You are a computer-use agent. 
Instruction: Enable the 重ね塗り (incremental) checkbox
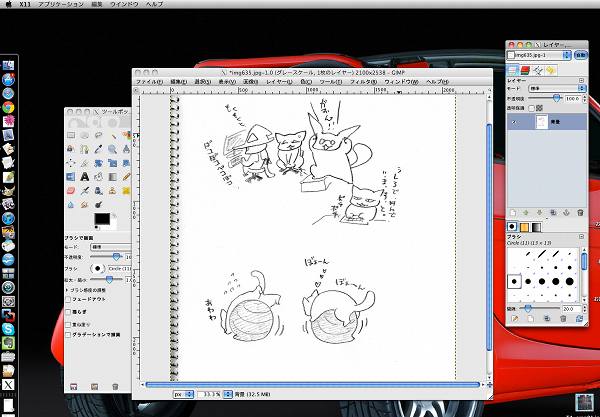click(68, 324)
